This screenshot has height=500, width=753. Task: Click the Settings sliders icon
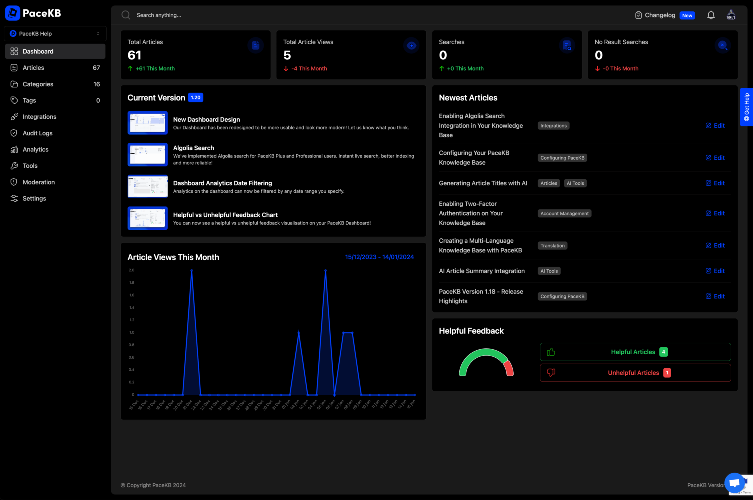(14, 198)
